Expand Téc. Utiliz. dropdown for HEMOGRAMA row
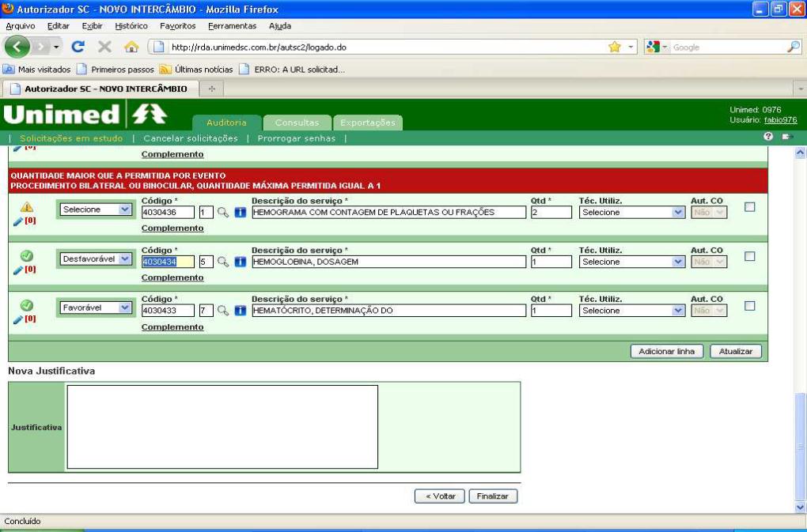Screen dimensions: 807x532 tap(632, 213)
